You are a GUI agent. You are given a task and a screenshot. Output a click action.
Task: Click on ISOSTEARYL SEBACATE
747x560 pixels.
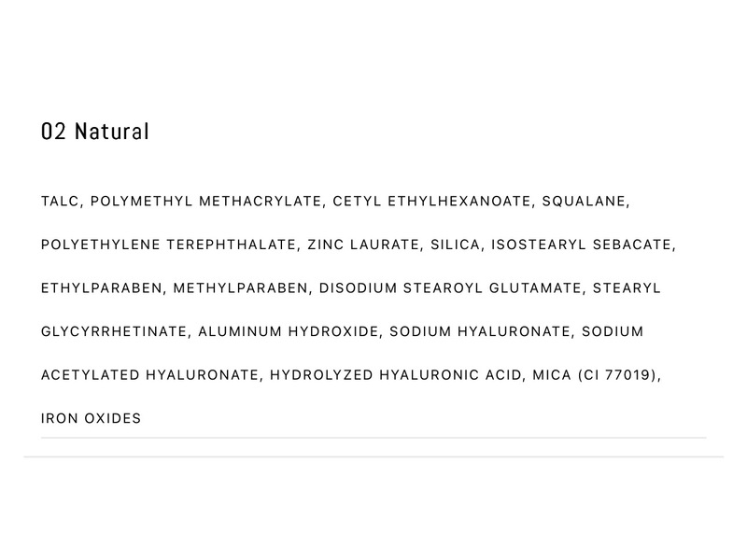click(x=582, y=245)
